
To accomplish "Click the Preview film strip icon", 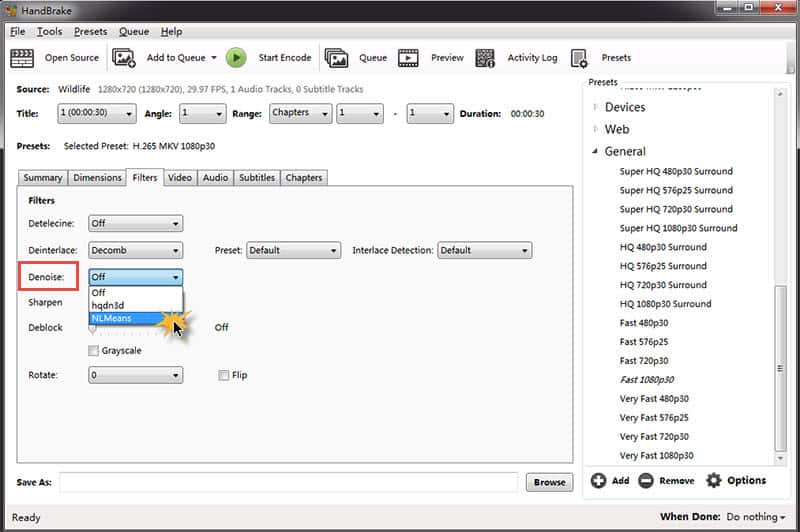I will coord(408,58).
